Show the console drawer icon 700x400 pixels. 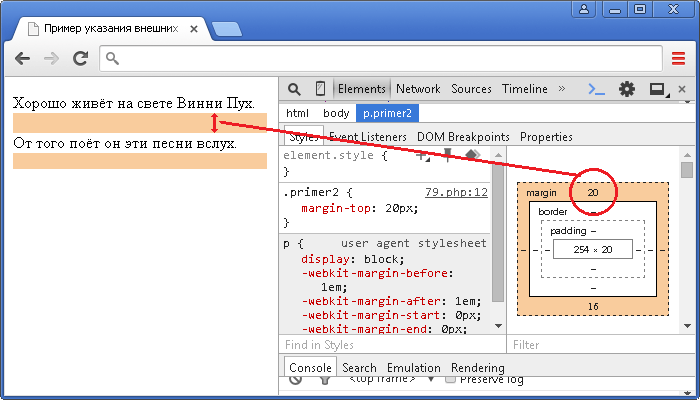click(597, 89)
